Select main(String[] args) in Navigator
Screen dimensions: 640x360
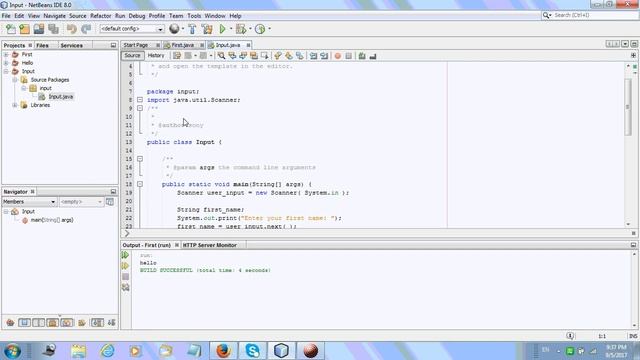pos(52,220)
